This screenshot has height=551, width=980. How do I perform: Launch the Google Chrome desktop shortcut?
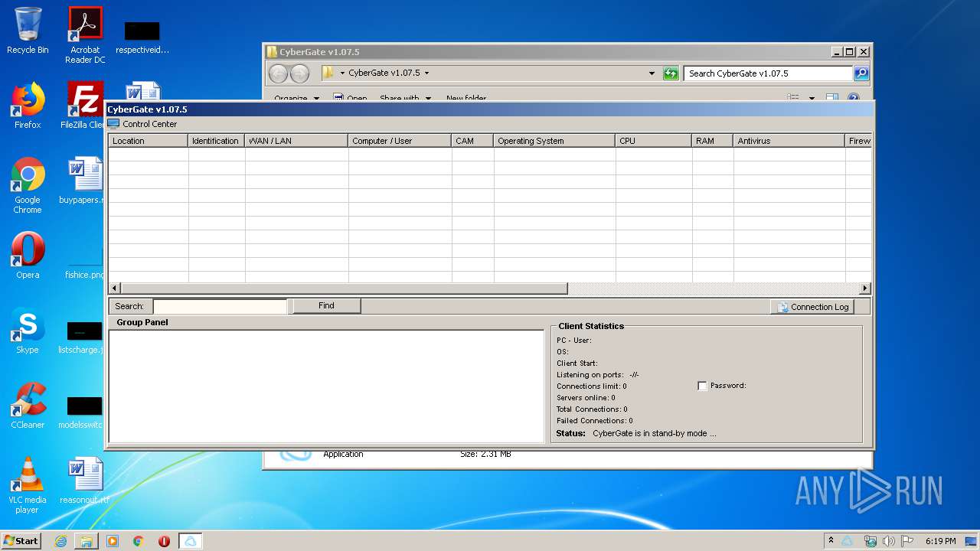point(28,185)
